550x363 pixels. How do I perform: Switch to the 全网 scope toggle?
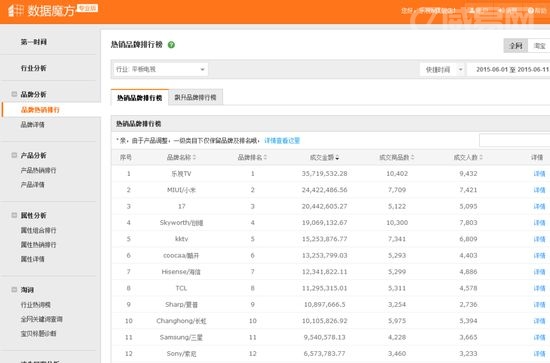pos(516,46)
